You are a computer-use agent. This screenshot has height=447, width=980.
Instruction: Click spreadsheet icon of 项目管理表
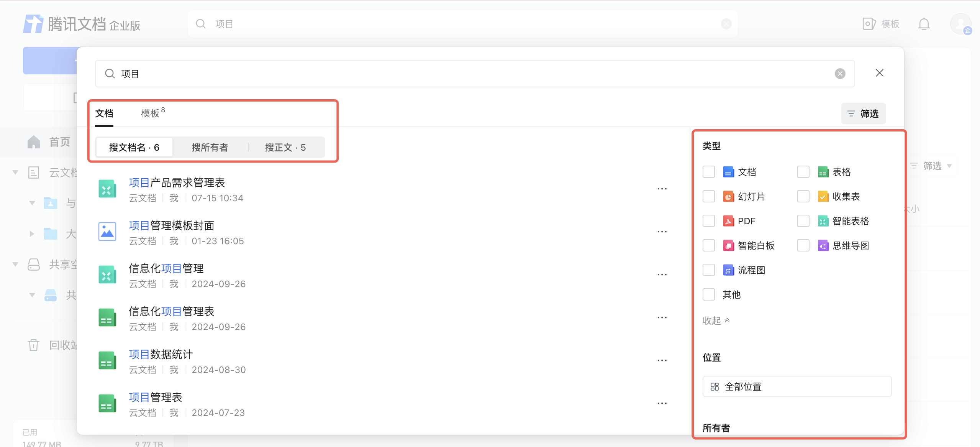pyautogui.click(x=107, y=404)
